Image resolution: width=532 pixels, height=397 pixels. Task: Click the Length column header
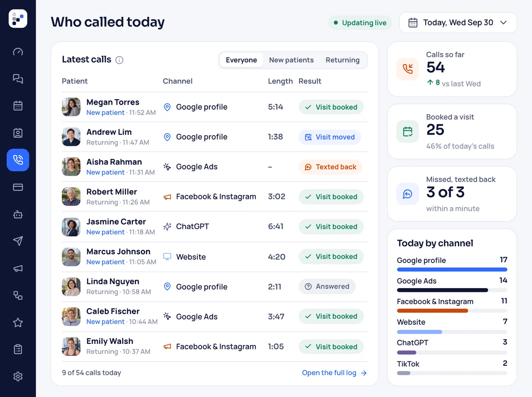coord(280,81)
